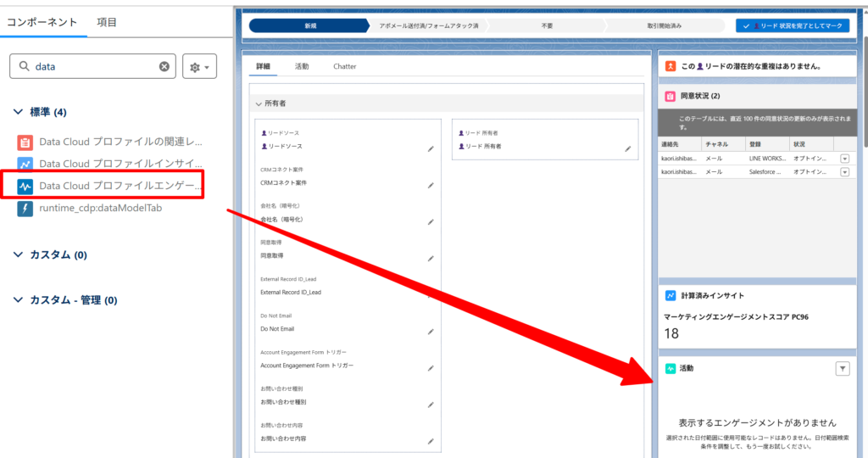Click the Data Cloud プロファイルの関連レ... component icon

(x=25, y=142)
